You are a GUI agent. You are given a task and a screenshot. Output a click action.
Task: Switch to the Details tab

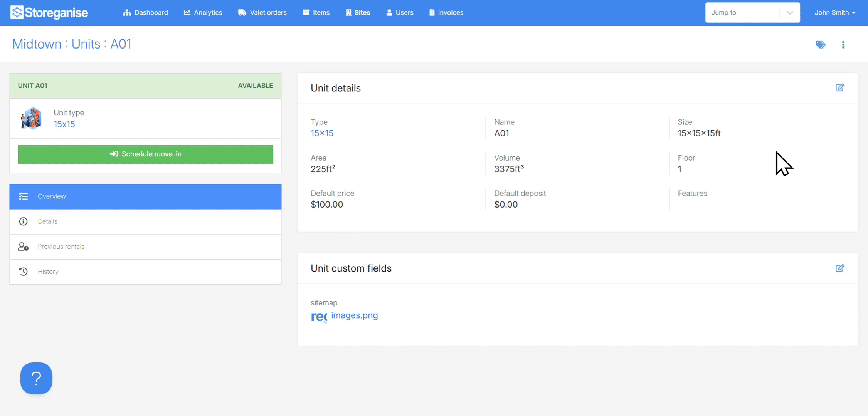pos(47,221)
